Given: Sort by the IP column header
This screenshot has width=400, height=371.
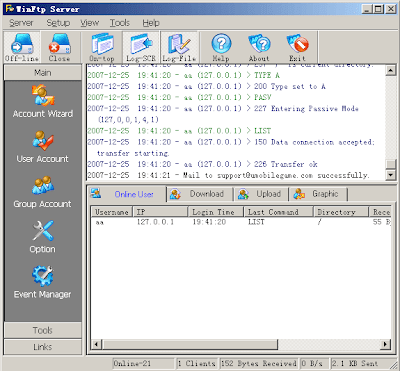Looking at the screenshot, I should click(x=161, y=212).
